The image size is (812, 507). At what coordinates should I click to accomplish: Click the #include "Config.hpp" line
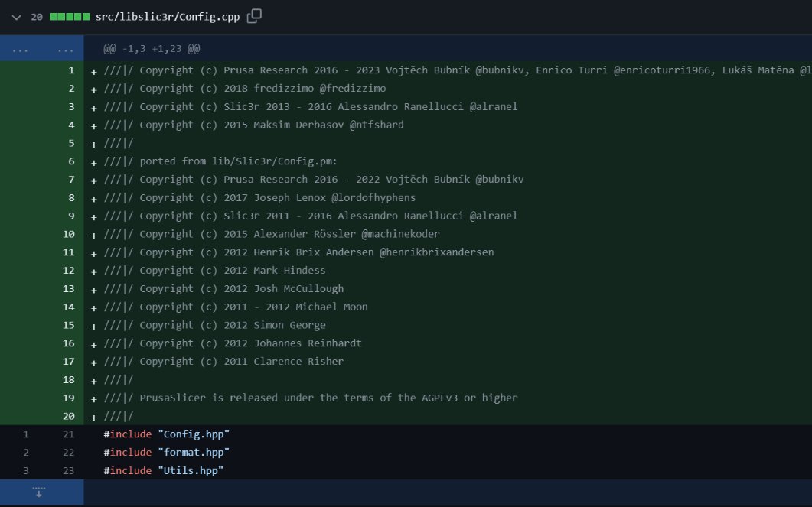point(167,434)
